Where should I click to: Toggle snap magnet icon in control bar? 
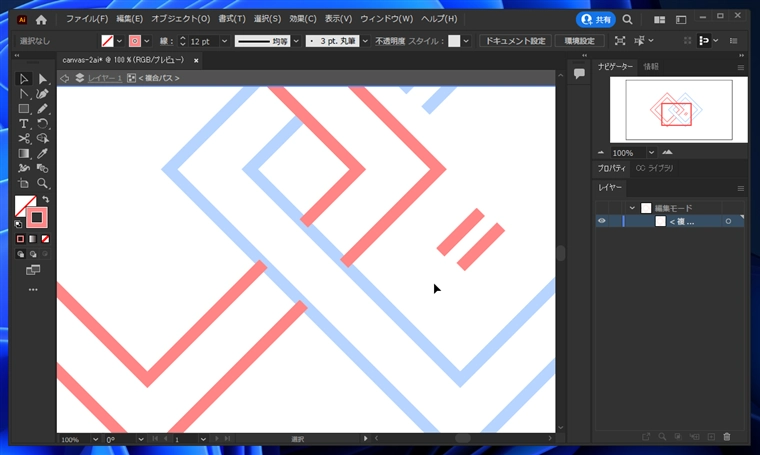point(703,41)
